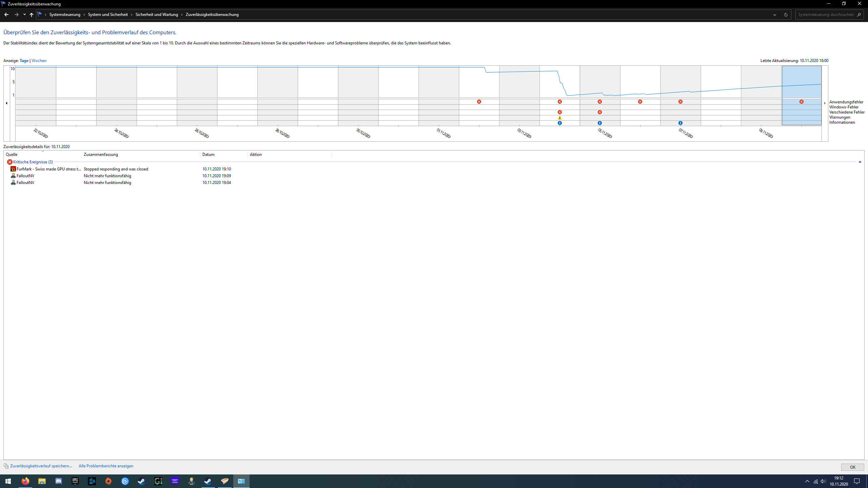This screenshot has height=488, width=868.
Task: Open the address bar history dropdown
Action: pos(775,15)
